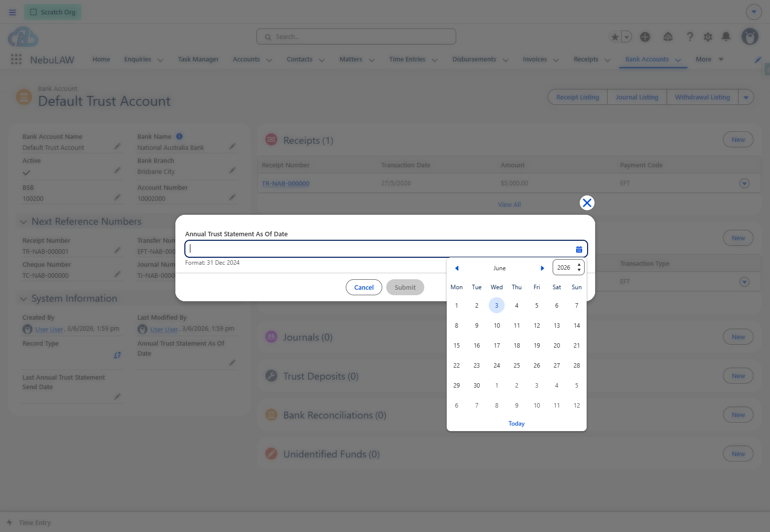Open the Matters tab

[x=351, y=59]
